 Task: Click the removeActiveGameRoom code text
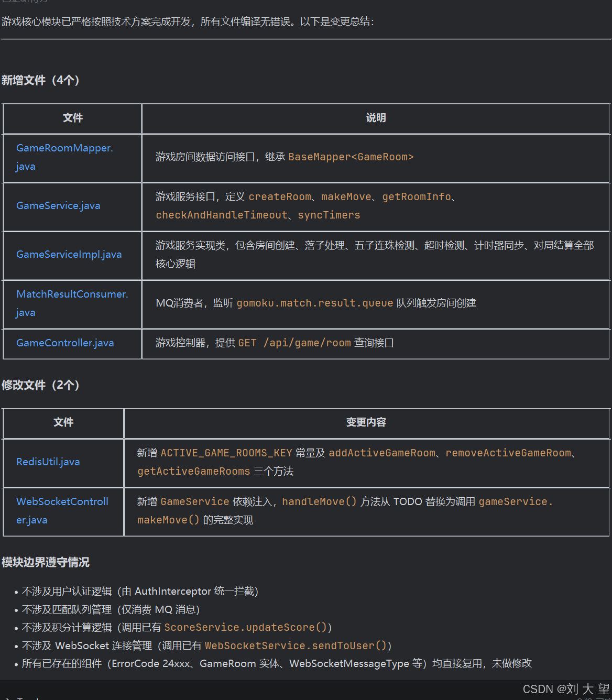[x=508, y=453]
